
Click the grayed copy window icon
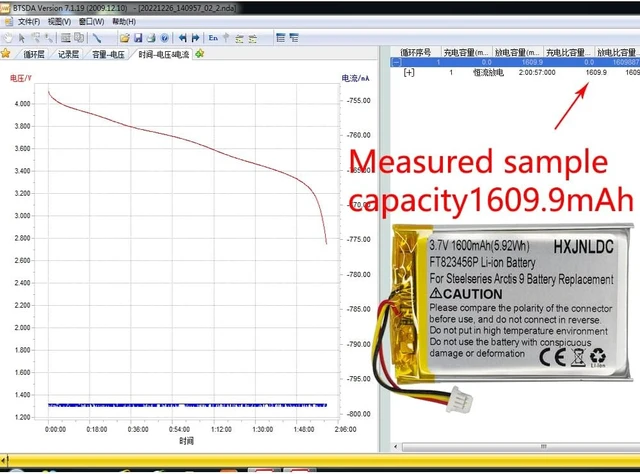(x=79, y=38)
